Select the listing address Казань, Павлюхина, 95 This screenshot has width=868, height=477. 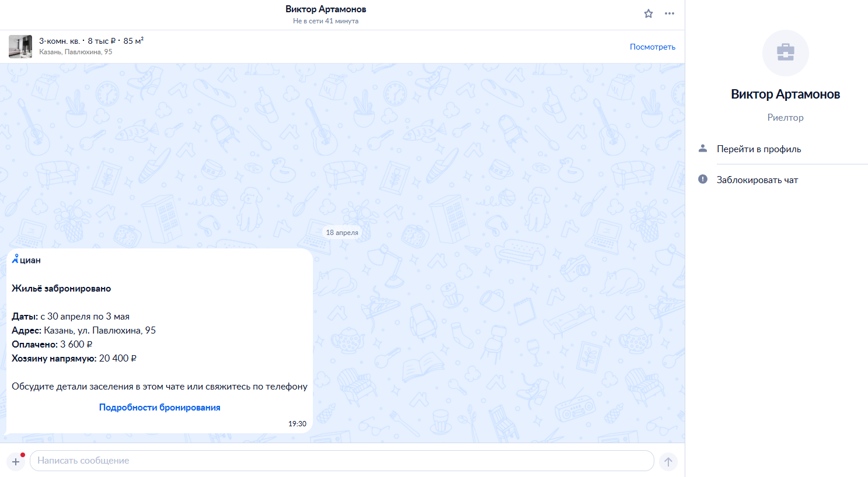(76, 52)
